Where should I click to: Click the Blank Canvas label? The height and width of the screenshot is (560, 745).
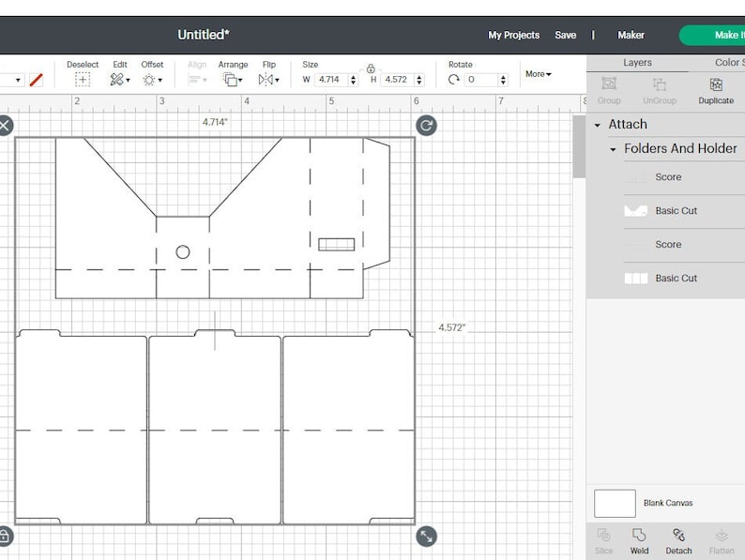tap(668, 503)
